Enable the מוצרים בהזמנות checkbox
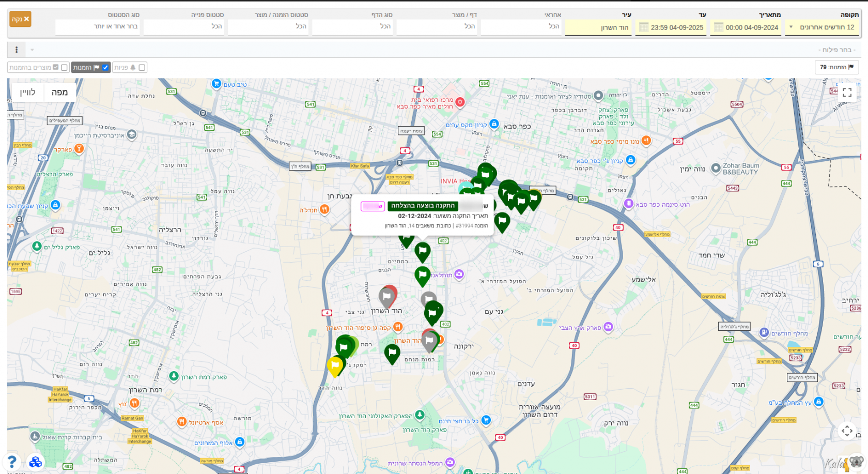Viewport: 868px width, 474px height. [x=64, y=67]
